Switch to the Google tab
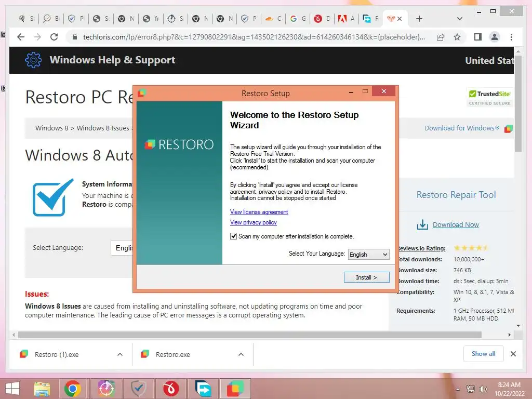The width and height of the screenshot is (532, 399). (x=298, y=19)
